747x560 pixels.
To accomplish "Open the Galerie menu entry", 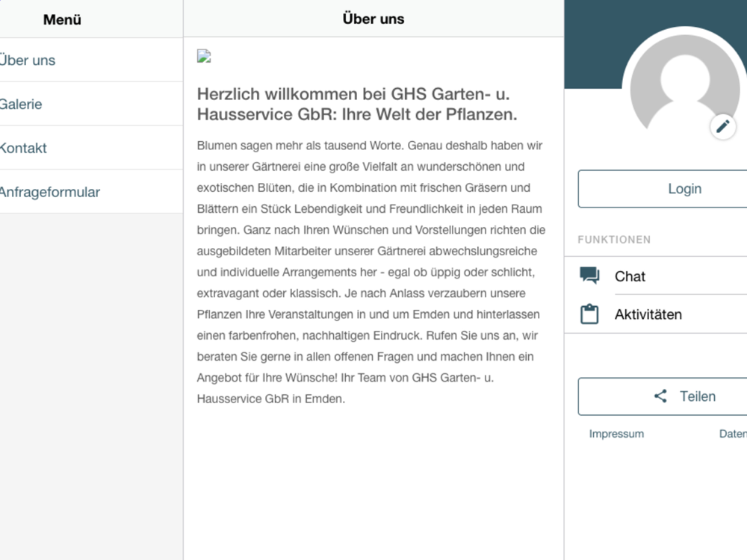I will point(90,105).
